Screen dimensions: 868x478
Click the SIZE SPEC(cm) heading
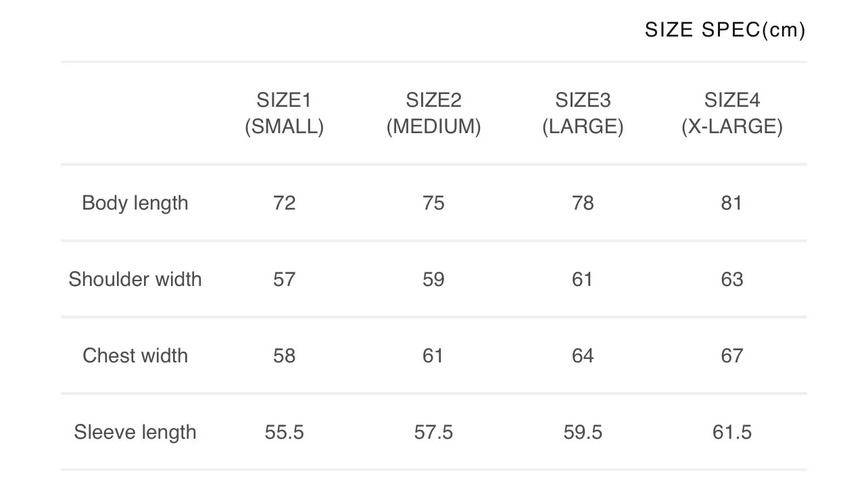[725, 30]
